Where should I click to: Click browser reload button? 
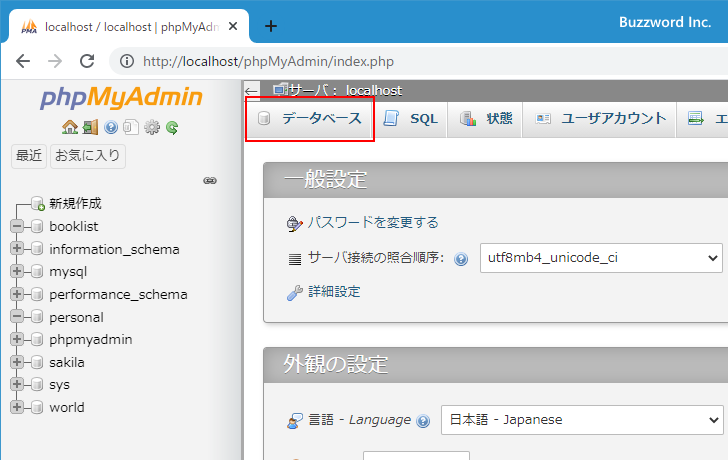87,61
